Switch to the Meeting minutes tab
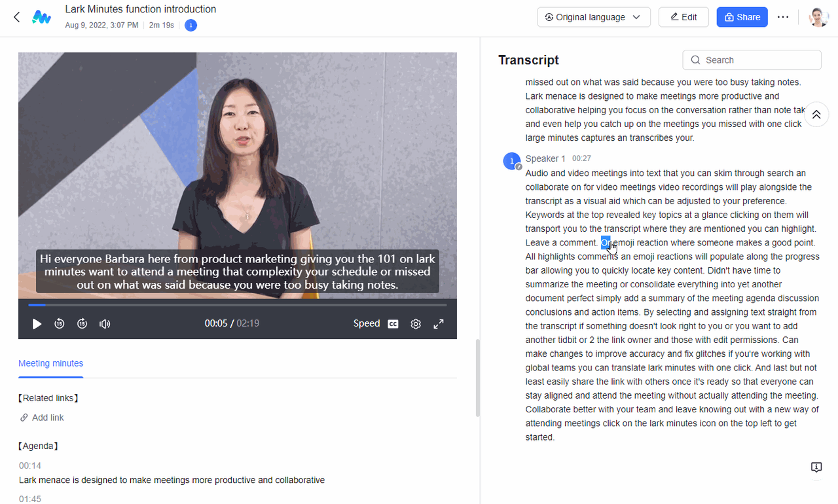The height and width of the screenshot is (504, 838). [x=51, y=363]
